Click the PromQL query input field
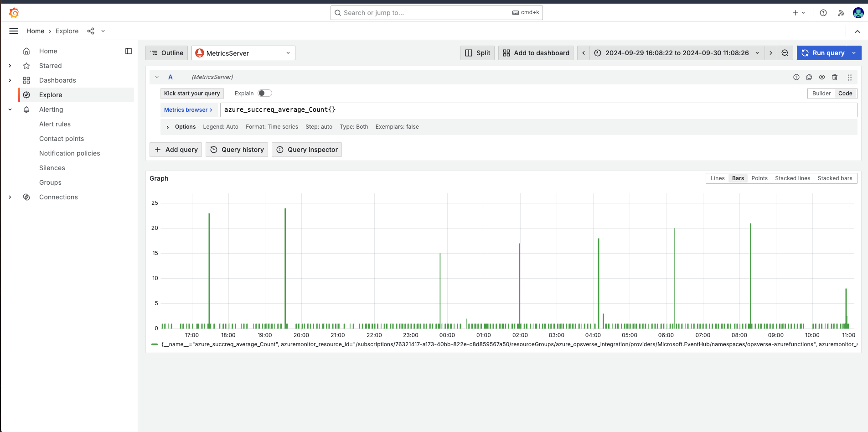 click(538, 109)
